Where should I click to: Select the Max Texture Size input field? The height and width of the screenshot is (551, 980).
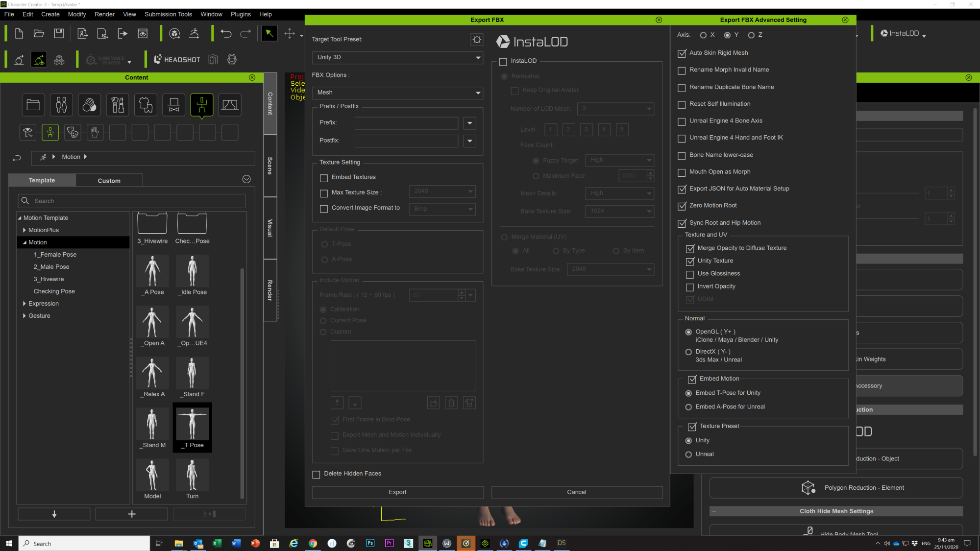pos(440,191)
